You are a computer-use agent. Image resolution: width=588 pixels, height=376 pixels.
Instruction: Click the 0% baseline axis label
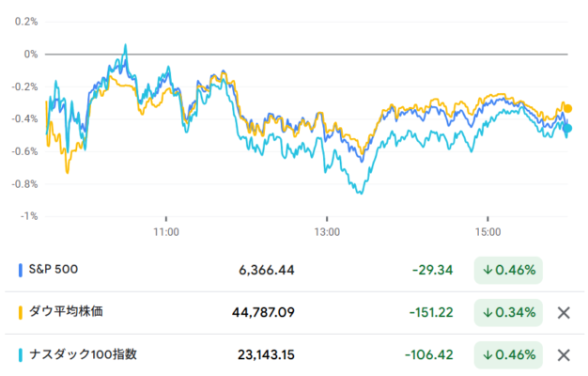pyautogui.click(x=31, y=55)
